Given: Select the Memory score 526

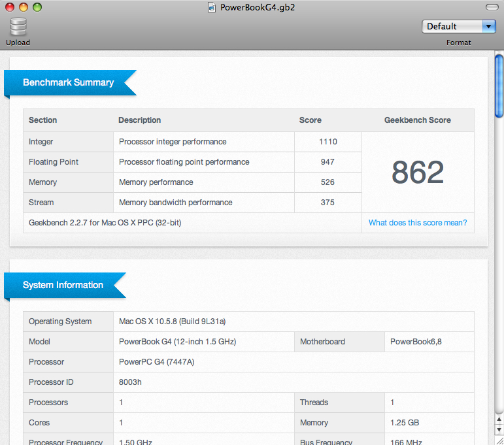Looking at the screenshot, I should (328, 182).
